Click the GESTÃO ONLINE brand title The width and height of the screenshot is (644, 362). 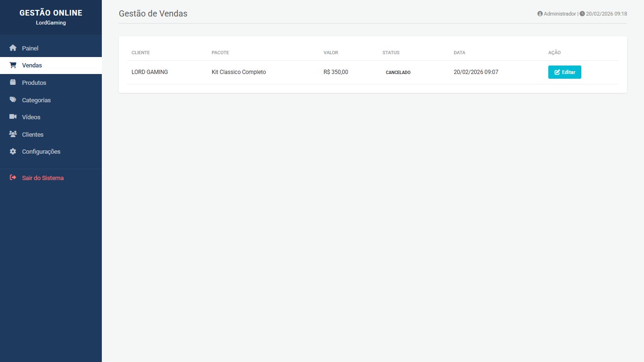click(51, 13)
